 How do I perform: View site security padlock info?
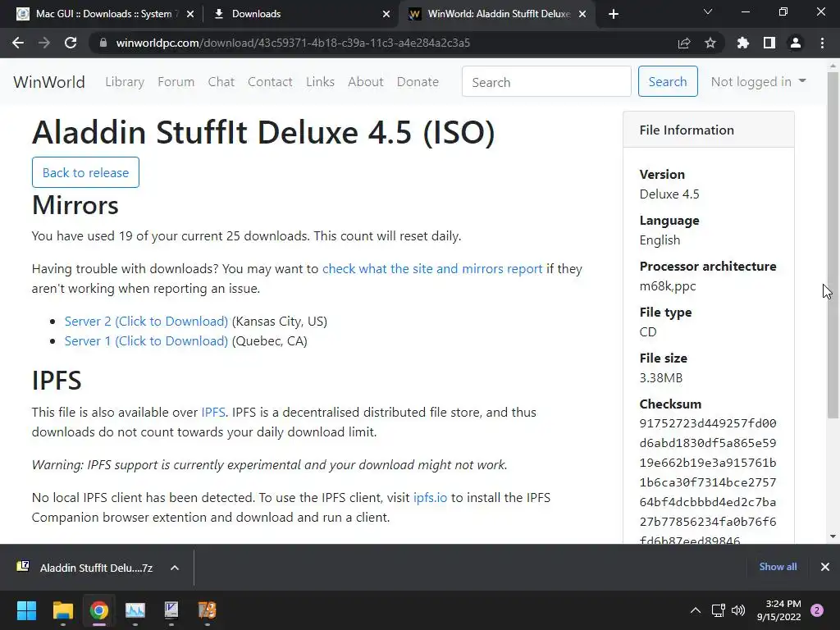tap(103, 43)
